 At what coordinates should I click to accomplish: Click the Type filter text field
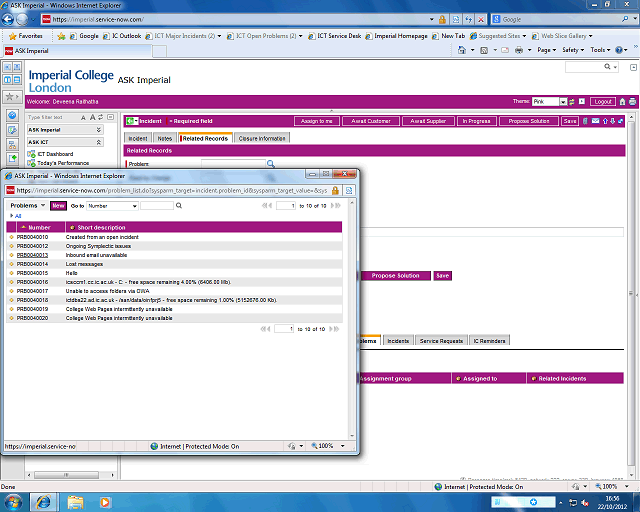(x=57, y=117)
